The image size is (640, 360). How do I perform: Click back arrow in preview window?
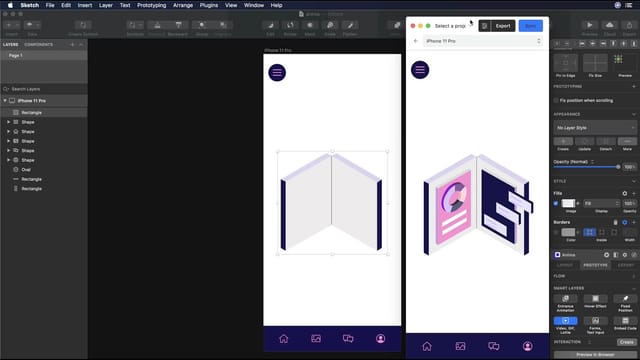[x=416, y=41]
